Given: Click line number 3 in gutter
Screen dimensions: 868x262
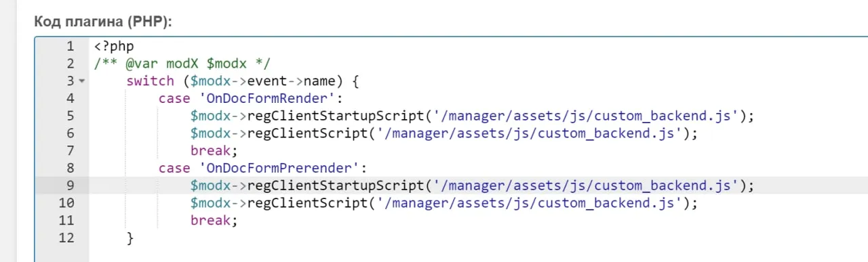Looking at the screenshot, I should click(70, 81).
